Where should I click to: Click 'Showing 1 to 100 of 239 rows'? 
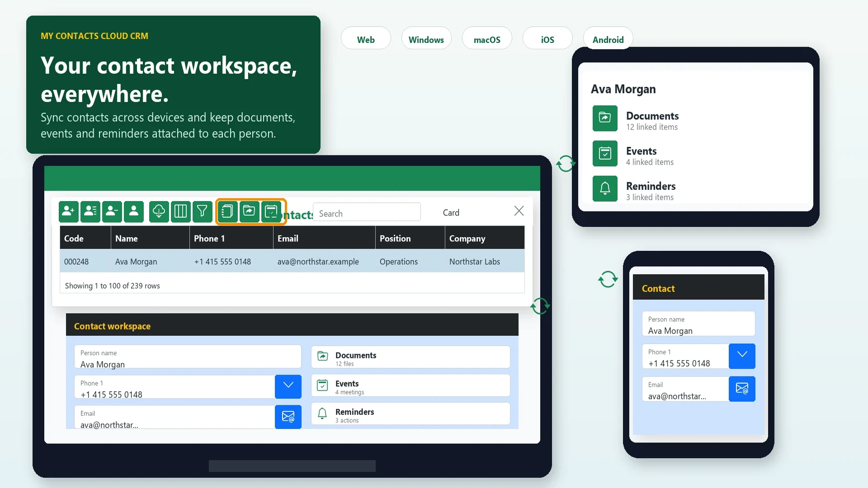tap(112, 286)
